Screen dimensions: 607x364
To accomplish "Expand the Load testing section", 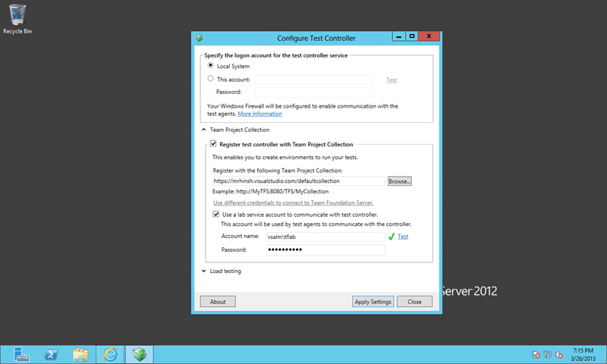I will pyautogui.click(x=203, y=271).
